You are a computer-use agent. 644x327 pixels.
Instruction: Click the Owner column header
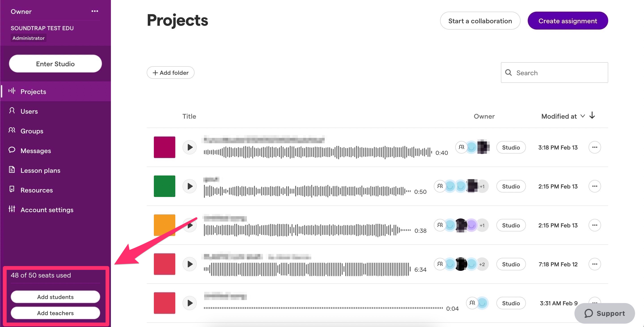pos(484,116)
